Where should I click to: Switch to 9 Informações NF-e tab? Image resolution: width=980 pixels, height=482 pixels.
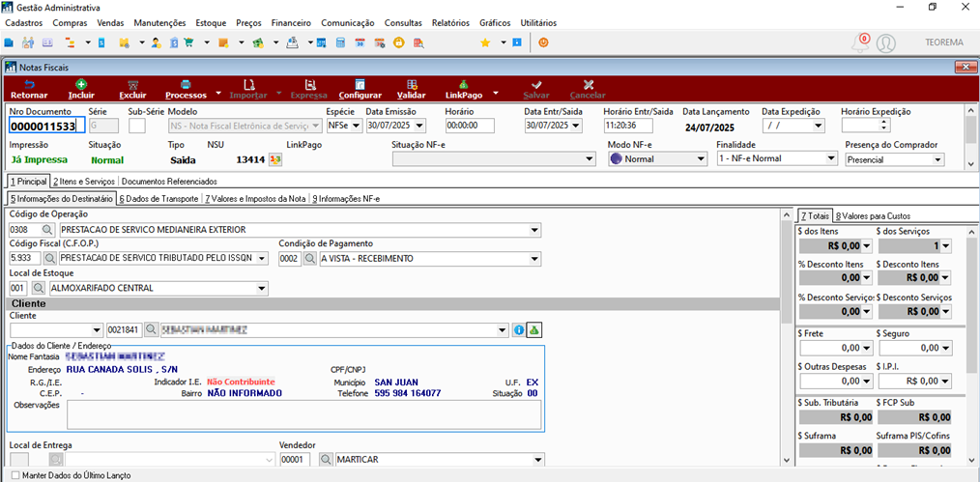coord(346,199)
